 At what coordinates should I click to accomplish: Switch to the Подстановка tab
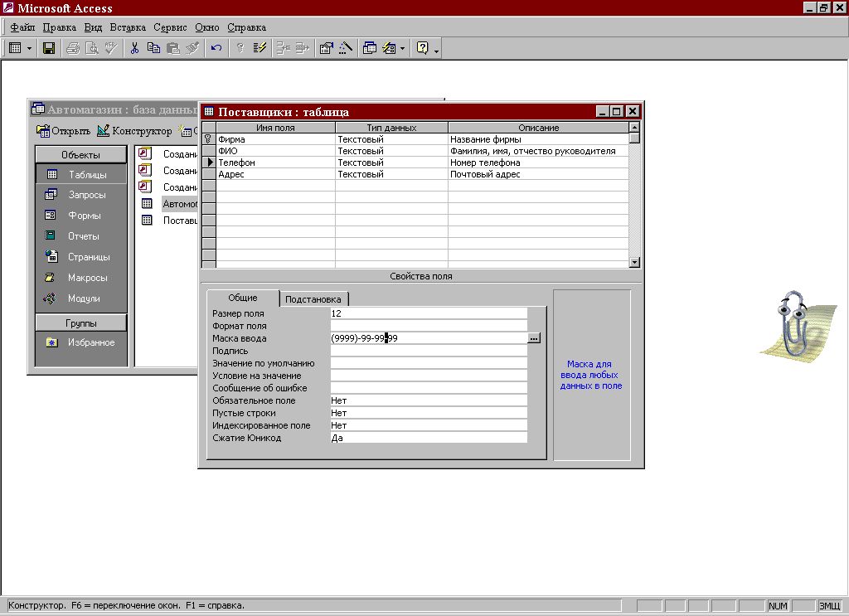(x=313, y=299)
